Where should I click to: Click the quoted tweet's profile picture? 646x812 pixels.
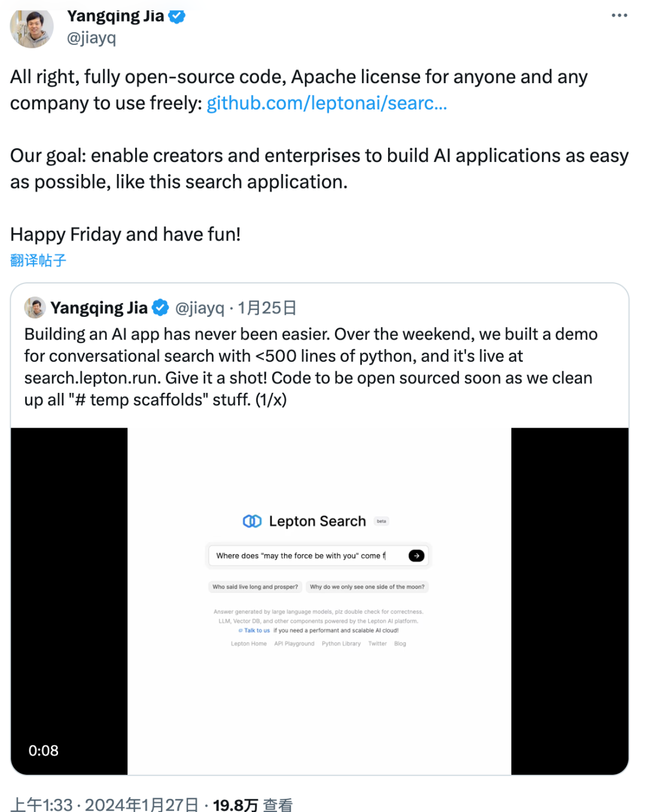(x=34, y=307)
